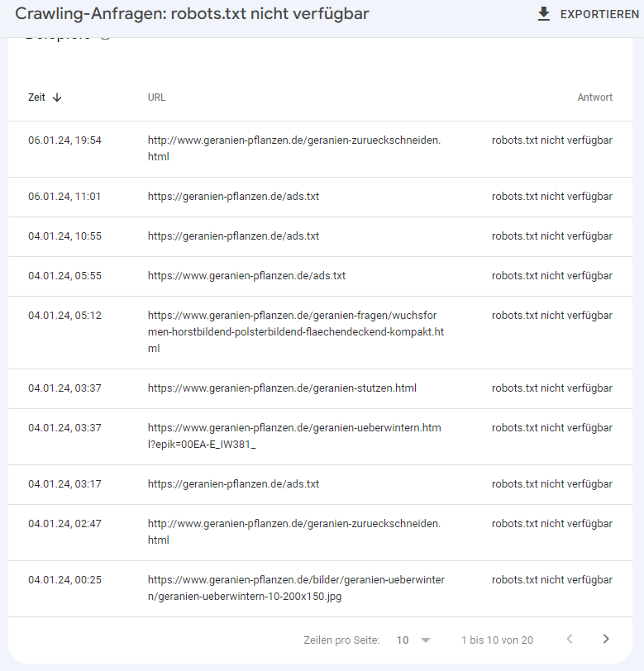Go to the next results page
The height and width of the screenshot is (671, 644).
pos(605,639)
